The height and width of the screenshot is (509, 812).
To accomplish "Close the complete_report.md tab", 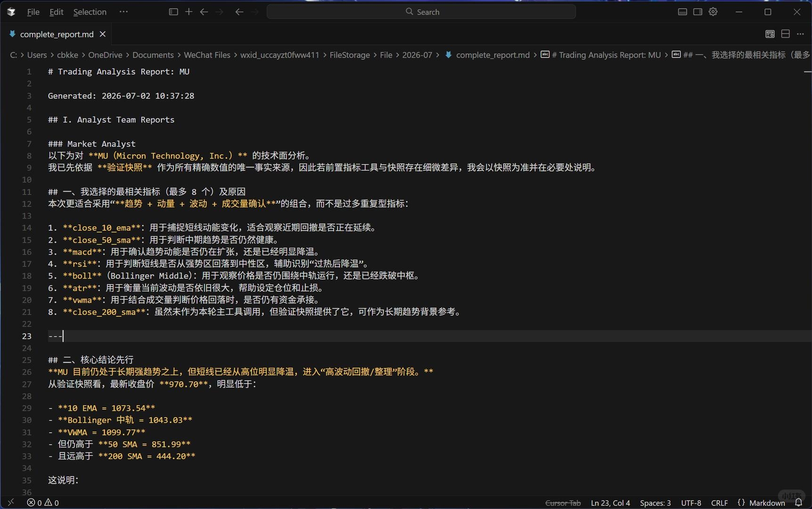I will pyautogui.click(x=103, y=34).
